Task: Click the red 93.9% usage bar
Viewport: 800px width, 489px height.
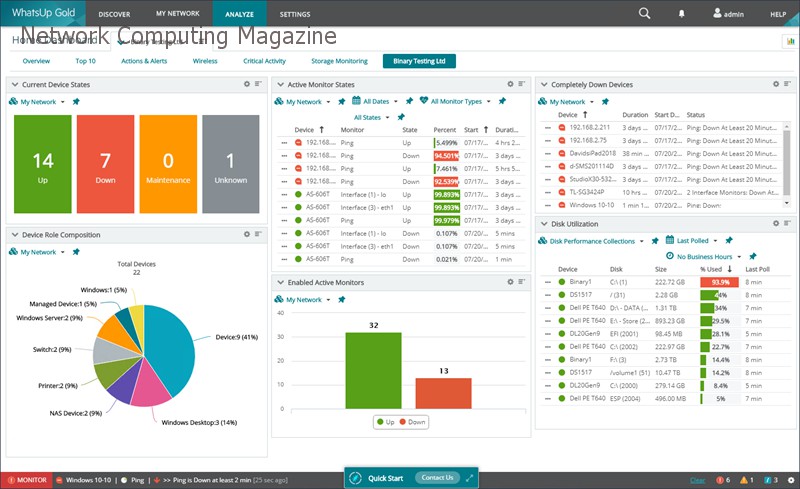Action: [719, 282]
